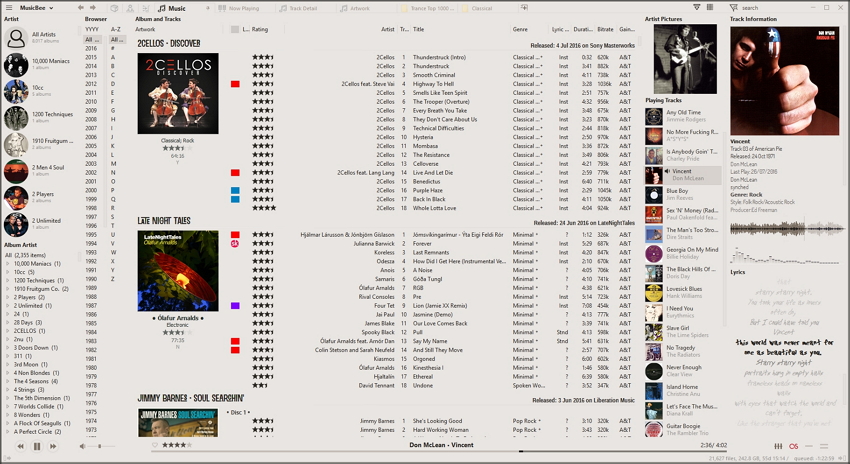Click the 2CELLOS Discover album artwork
Viewport: 850px width, 464px height.
(177, 93)
